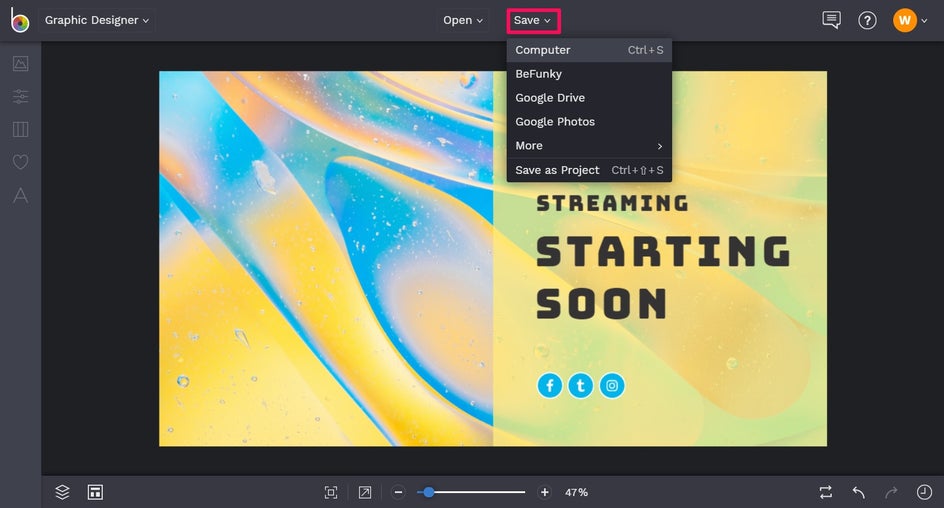Click the undo arrow icon
Viewport: 944px width, 508px height.
point(859,492)
